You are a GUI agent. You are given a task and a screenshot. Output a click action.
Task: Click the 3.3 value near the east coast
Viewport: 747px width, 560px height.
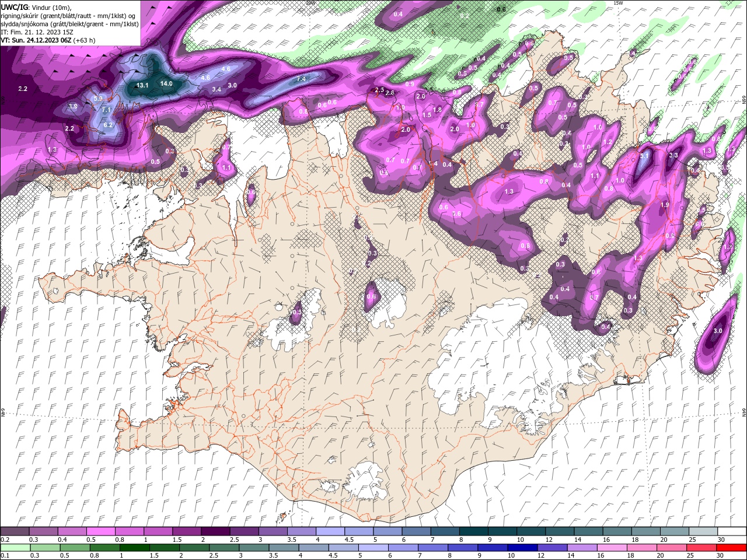pos(673,155)
